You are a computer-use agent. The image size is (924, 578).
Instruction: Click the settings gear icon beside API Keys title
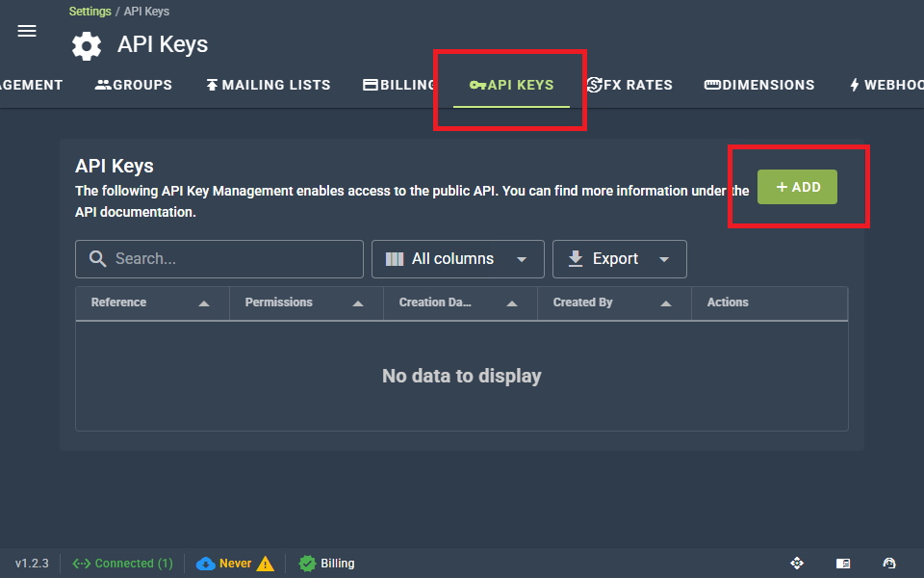87,46
